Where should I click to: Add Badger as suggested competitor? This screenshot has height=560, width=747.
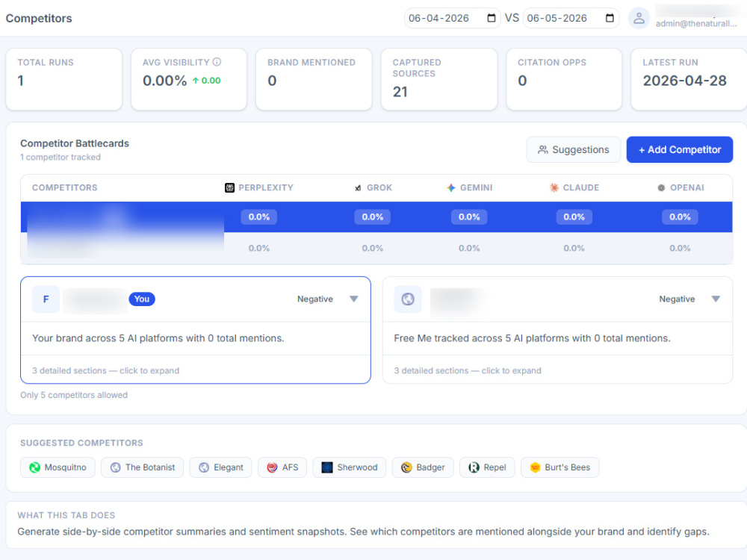click(x=423, y=467)
